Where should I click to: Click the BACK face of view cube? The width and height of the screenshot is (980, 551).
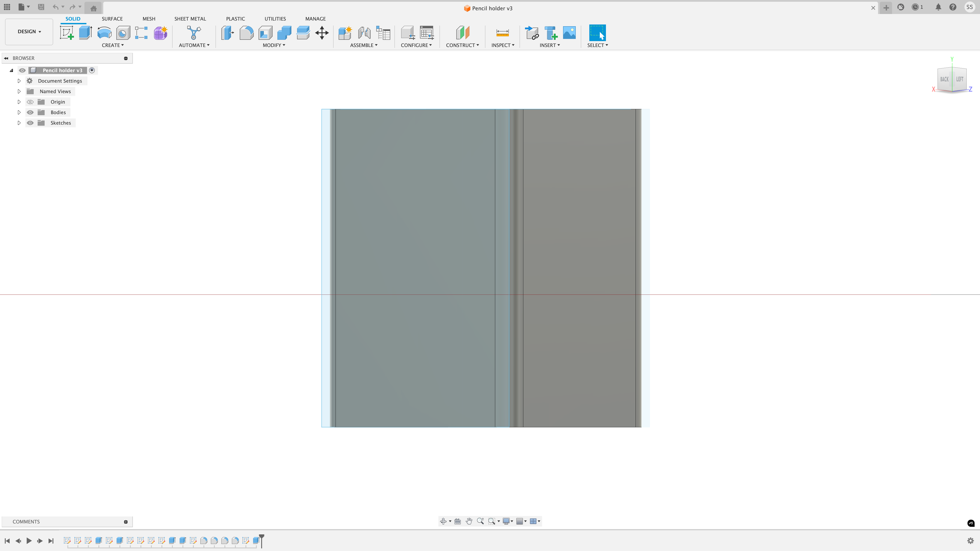pos(944,79)
